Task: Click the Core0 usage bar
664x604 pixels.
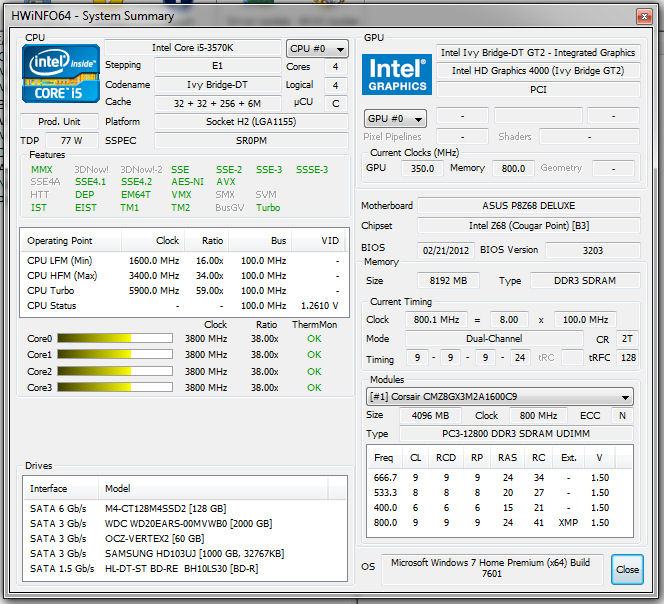Action: [115, 338]
